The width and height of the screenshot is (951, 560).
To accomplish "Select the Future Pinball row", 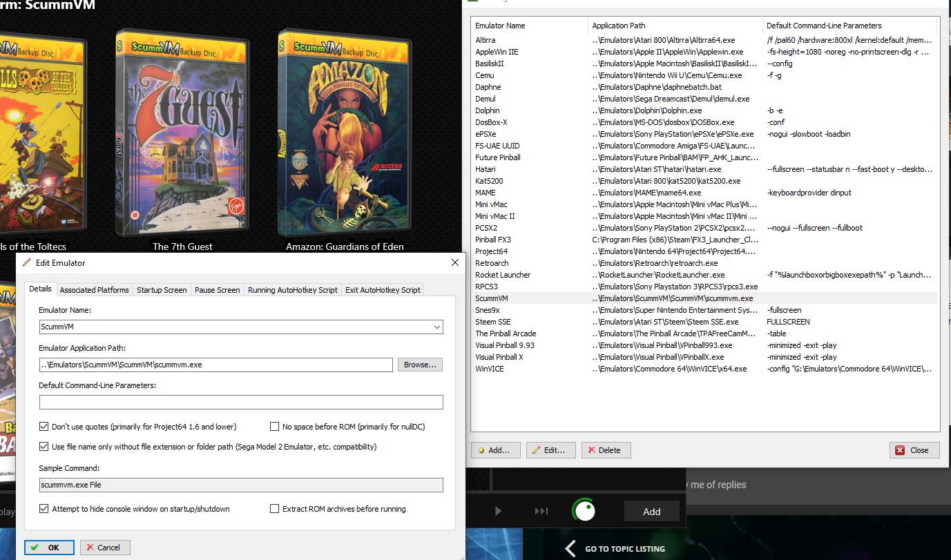I will (704, 157).
